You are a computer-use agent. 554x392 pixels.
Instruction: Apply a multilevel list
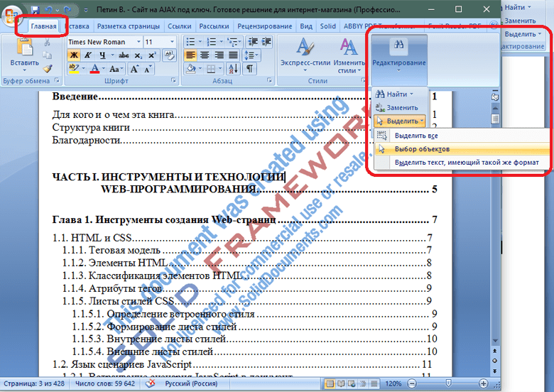coord(232,42)
